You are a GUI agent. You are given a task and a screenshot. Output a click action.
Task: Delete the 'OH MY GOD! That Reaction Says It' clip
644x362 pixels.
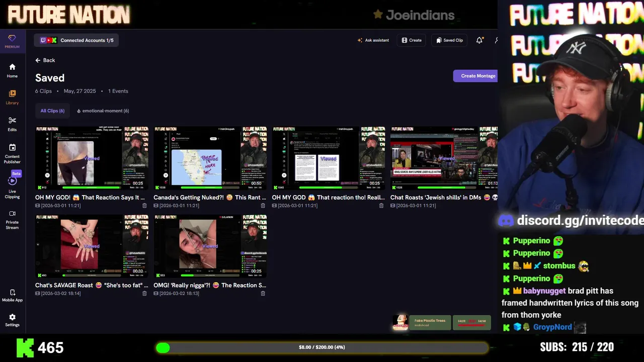pos(144,206)
